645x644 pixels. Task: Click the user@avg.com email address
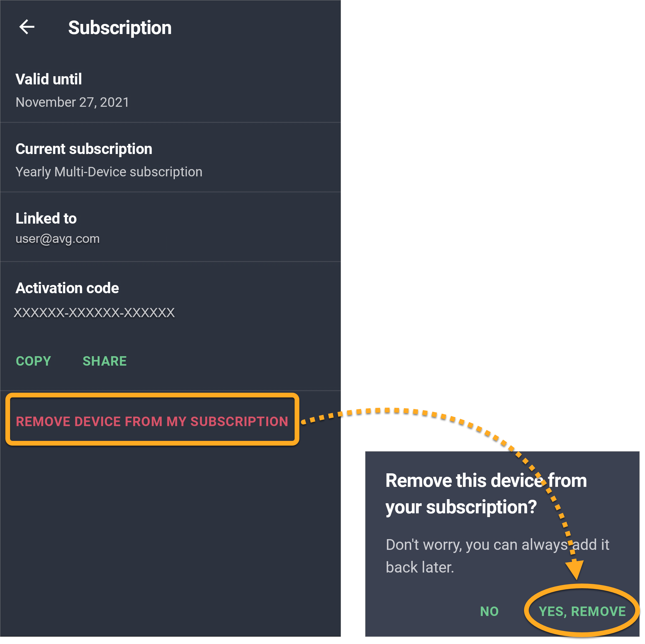57,239
